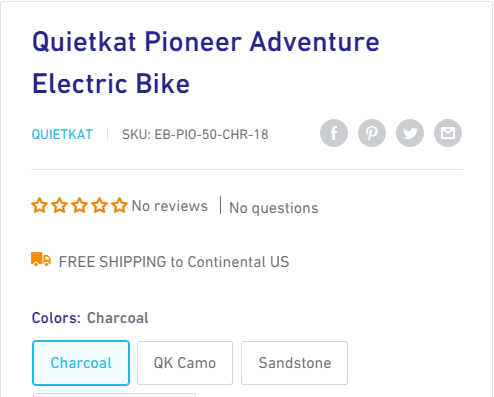The image size is (494, 397).
Task: Click the SKU EB-PIO-50-CHR-18 text
Action: [195, 135]
